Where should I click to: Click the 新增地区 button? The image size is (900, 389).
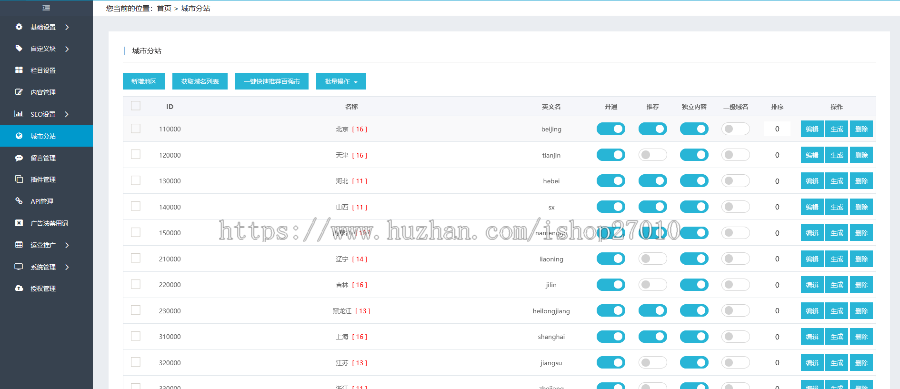(144, 81)
